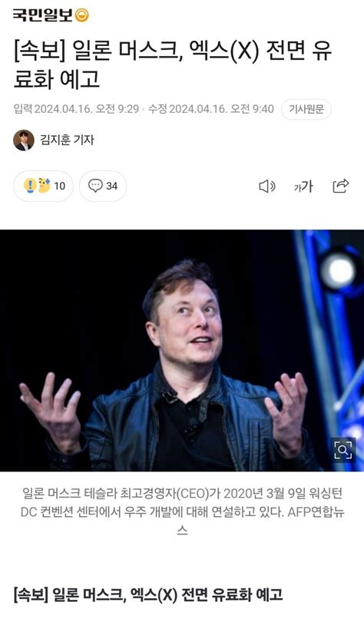Open comments via the speech bubble icon
Screen dimensions: 364x632
point(95,186)
